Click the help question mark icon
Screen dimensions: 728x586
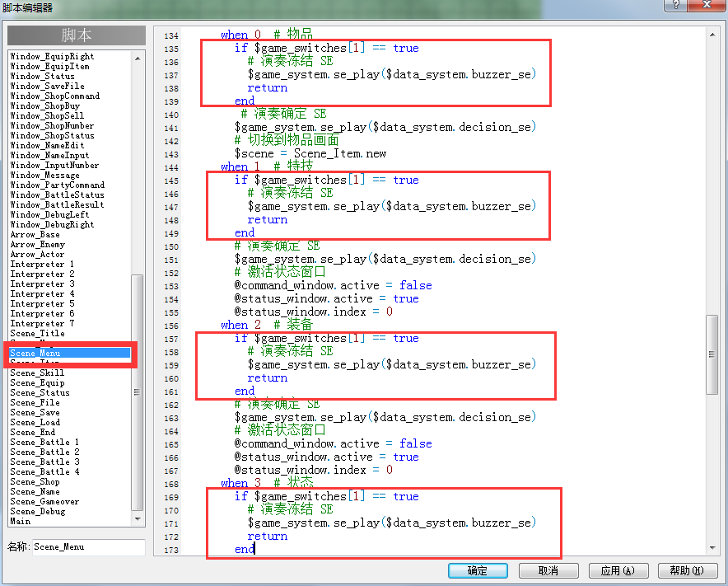coord(675,5)
